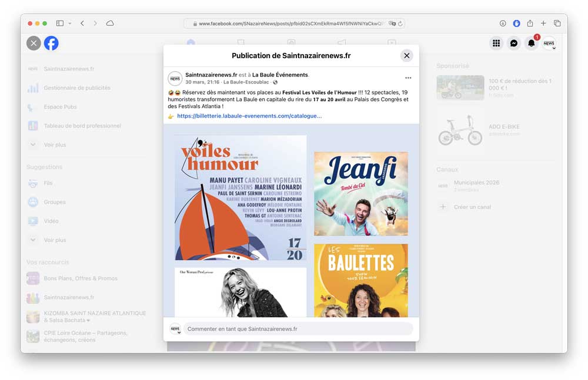
Task: Click Safari's share icon
Action: (x=530, y=23)
